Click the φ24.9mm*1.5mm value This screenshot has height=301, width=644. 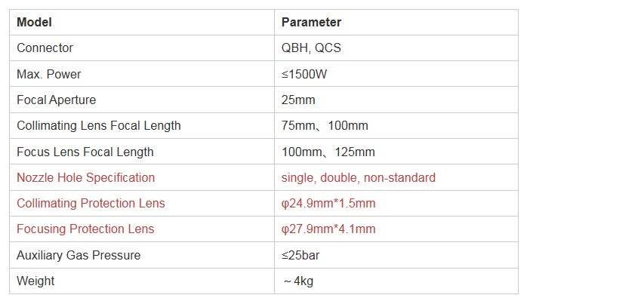(328, 203)
